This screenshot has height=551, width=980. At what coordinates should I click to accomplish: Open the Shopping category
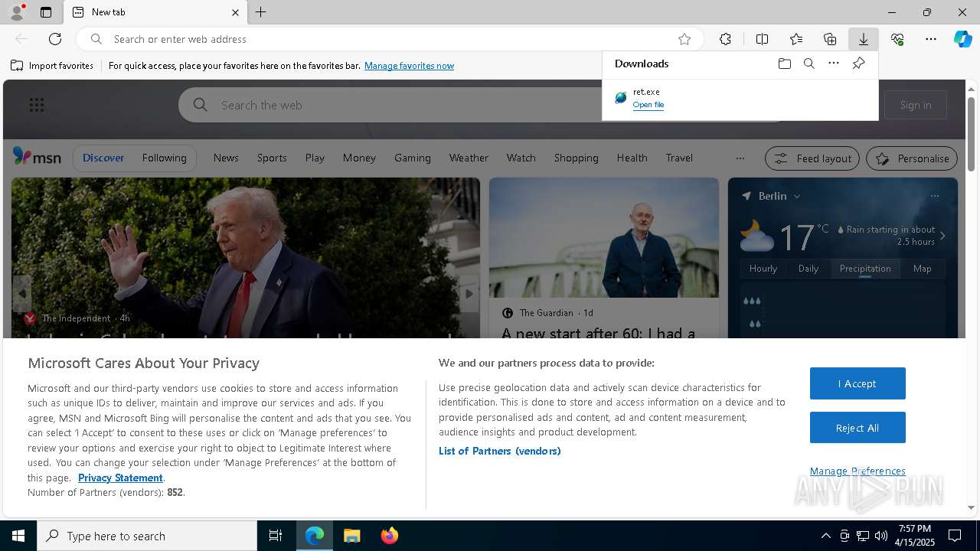[x=576, y=158]
